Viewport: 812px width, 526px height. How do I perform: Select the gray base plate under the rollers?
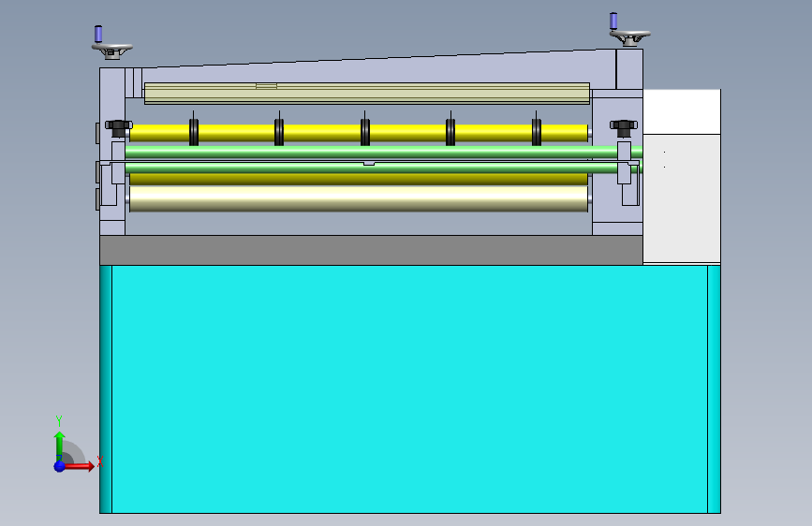click(x=371, y=251)
